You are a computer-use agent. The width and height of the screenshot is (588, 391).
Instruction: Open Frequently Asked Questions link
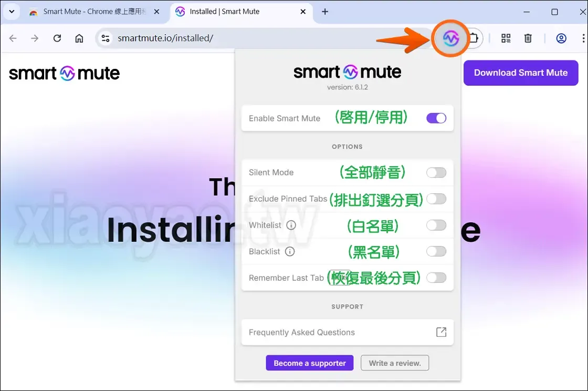(347, 332)
